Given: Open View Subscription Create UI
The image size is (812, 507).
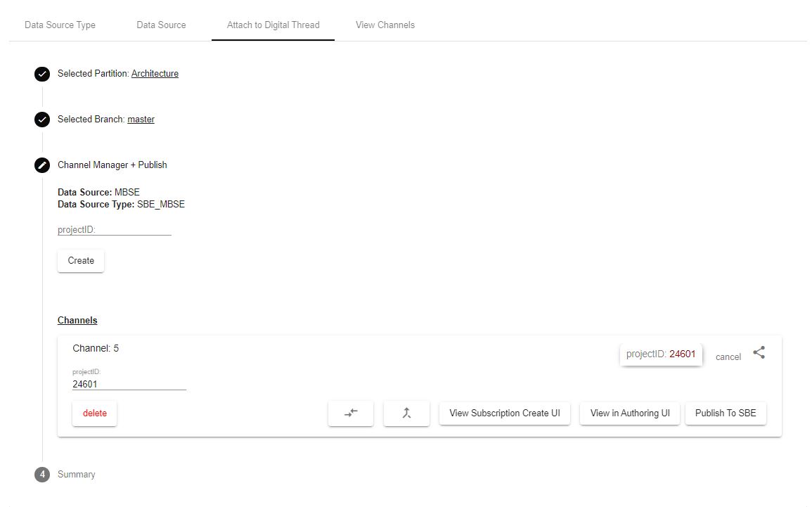Looking at the screenshot, I should point(504,413).
